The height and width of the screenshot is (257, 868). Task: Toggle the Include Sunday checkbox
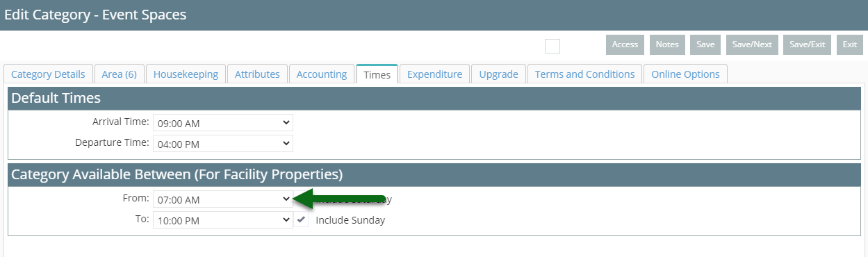point(301,219)
